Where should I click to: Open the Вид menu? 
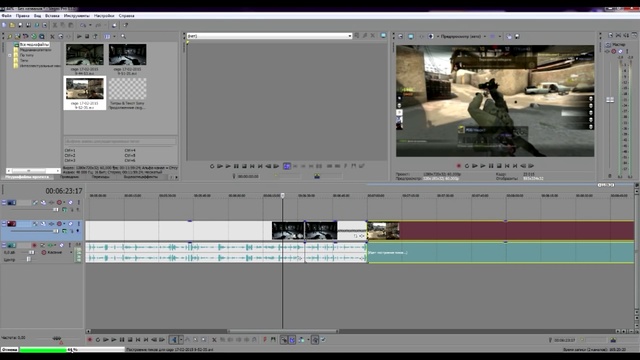[37, 16]
